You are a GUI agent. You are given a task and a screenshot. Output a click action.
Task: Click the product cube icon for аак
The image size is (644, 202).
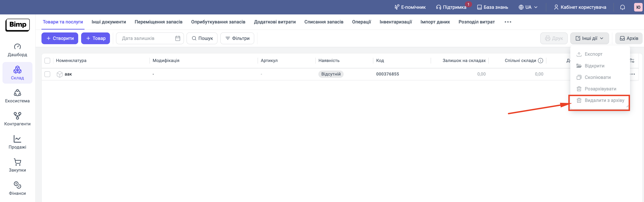coord(59,74)
